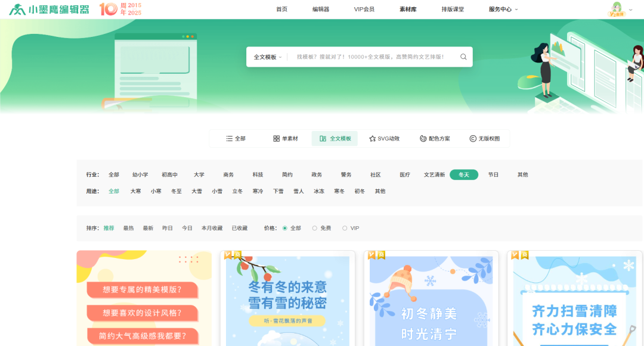Select the SVG动效 star icon

[371, 138]
